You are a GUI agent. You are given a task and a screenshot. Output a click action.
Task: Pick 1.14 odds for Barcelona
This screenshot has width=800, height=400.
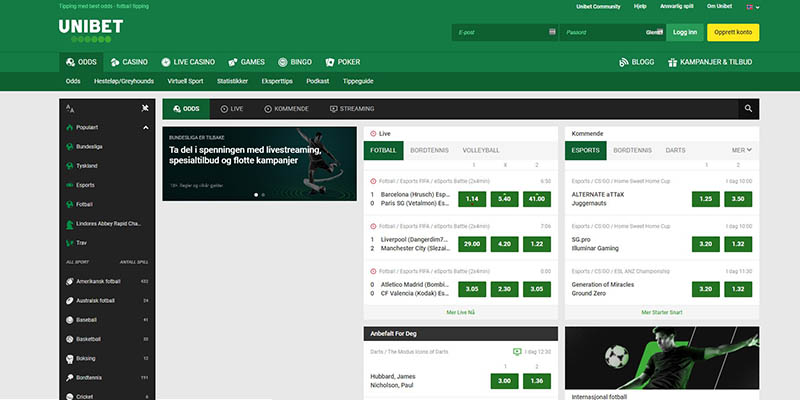(x=472, y=199)
